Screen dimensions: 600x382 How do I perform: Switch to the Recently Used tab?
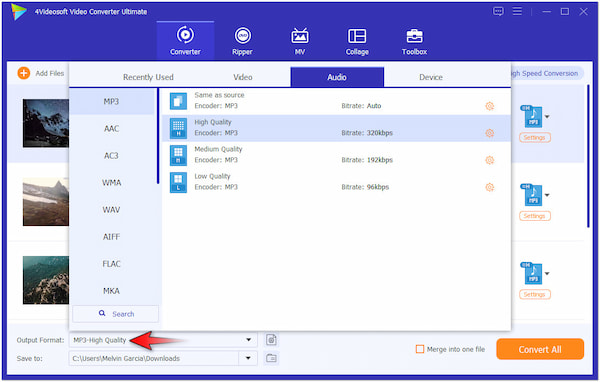tap(148, 77)
